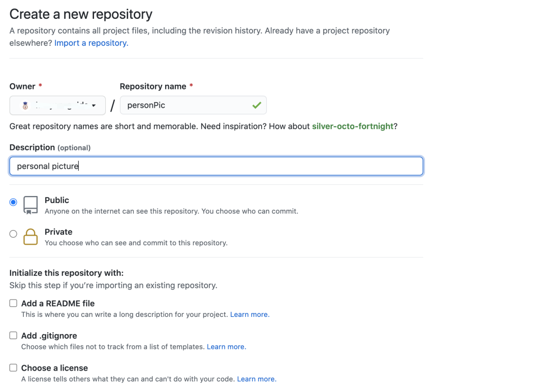Click into the Description text field
Viewport: 549px width, 392px height.
pos(216,166)
